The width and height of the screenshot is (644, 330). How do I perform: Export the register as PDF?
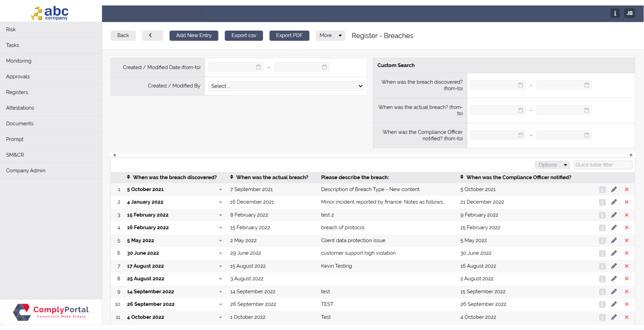(x=289, y=35)
